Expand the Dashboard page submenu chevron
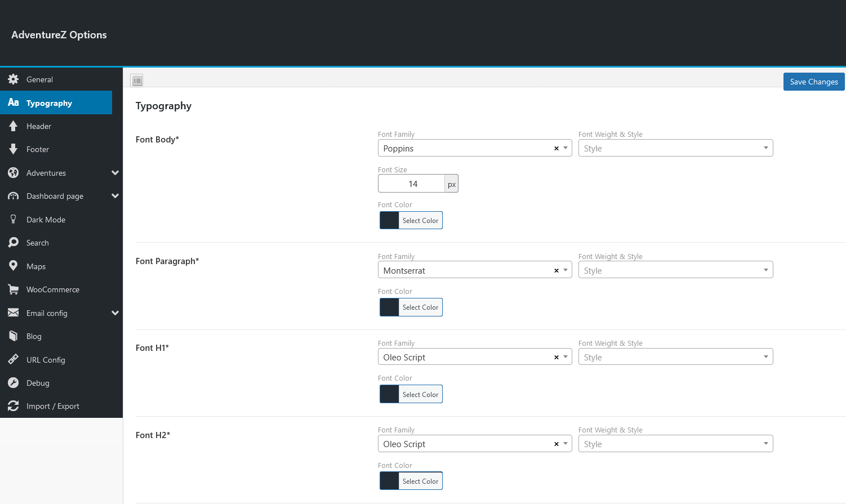The image size is (846, 504). (115, 196)
